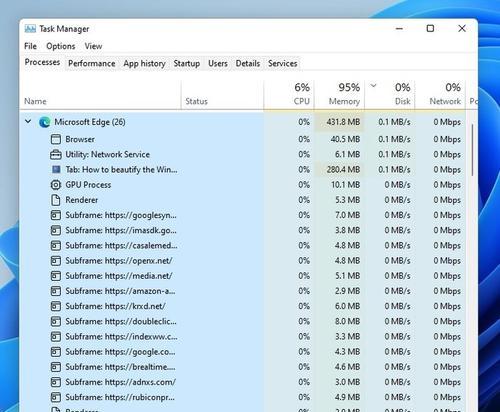Viewport: 500px width, 412px height.
Task: Sort by the 0% Network column header
Action: 440,95
